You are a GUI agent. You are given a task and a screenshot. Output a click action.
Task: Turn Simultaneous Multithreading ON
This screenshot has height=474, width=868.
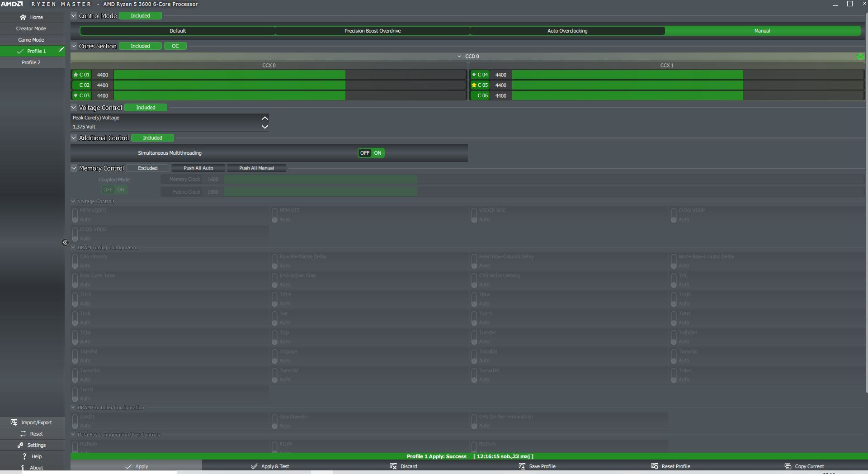pos(378,153)
